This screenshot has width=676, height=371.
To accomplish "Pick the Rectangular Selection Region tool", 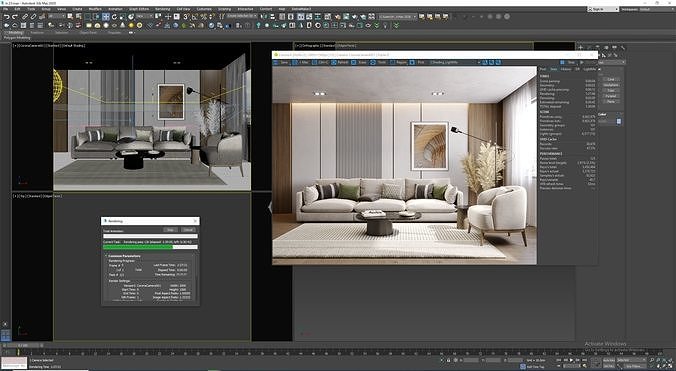I will (88, 17).
